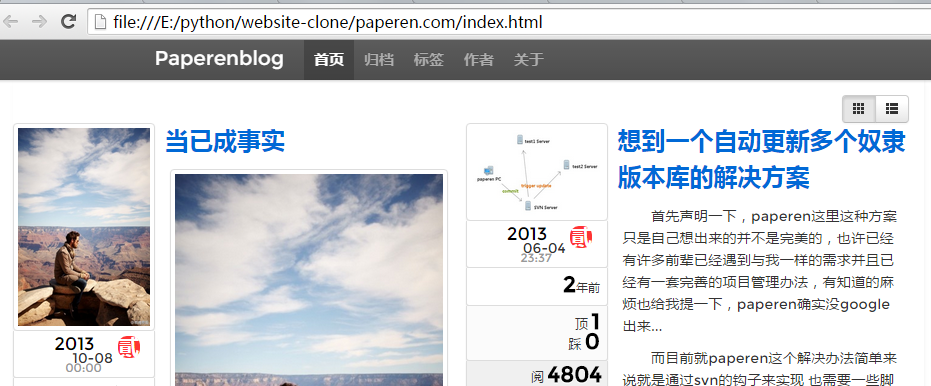Open the 首页 nav tab
931x386 pixels.
(x=329, y=59)
